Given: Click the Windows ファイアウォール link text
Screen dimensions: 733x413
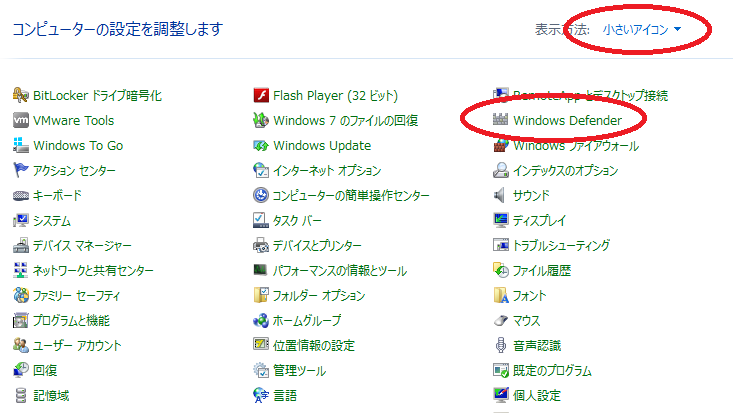Looking at the screenshot, I should click(x=576, y=145).
